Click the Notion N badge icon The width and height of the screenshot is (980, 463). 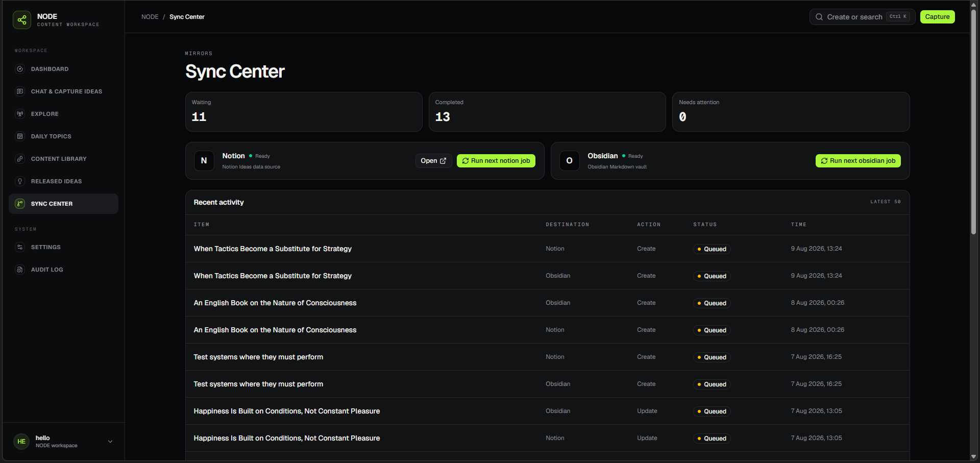point(204,161)
